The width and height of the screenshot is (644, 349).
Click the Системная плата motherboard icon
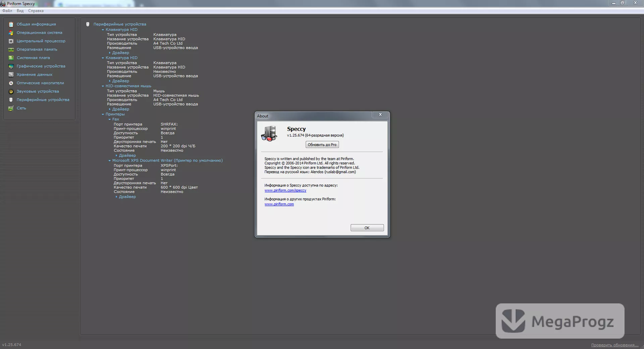click(11, 58)
